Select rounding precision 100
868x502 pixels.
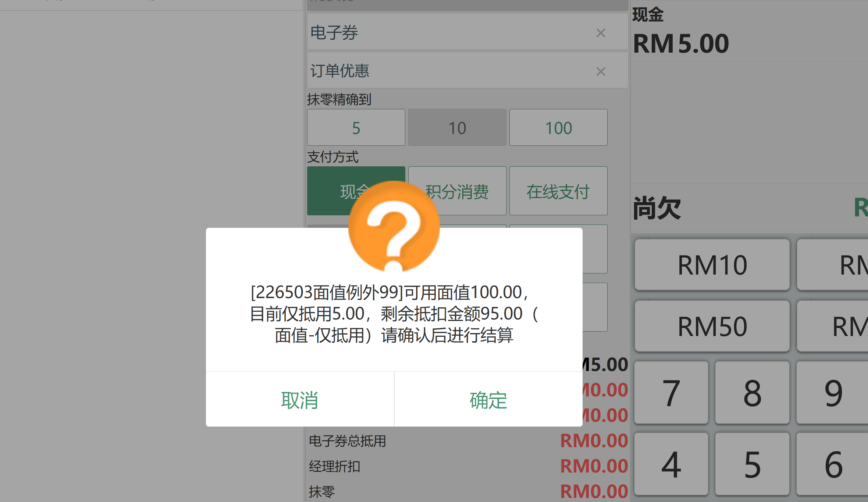tap(558, 128)
